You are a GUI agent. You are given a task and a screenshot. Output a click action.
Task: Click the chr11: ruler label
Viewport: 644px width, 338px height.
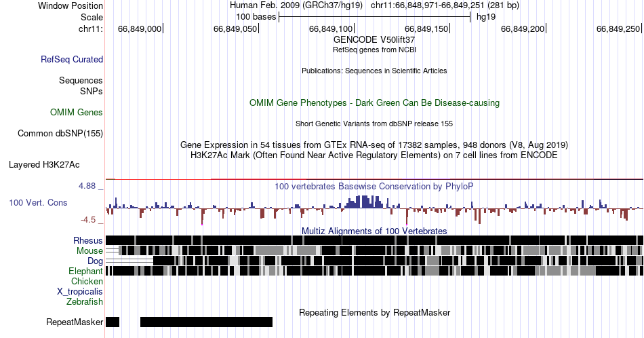(91, 29)
